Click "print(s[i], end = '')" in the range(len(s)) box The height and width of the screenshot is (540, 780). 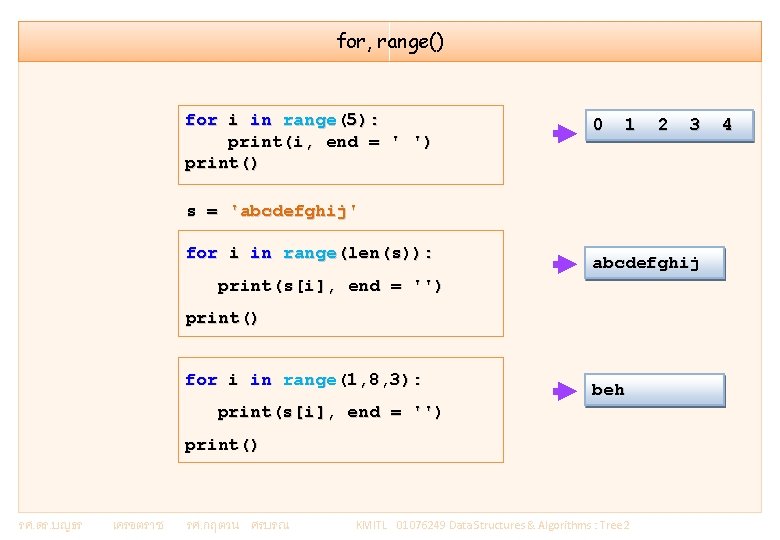[329, 286]
